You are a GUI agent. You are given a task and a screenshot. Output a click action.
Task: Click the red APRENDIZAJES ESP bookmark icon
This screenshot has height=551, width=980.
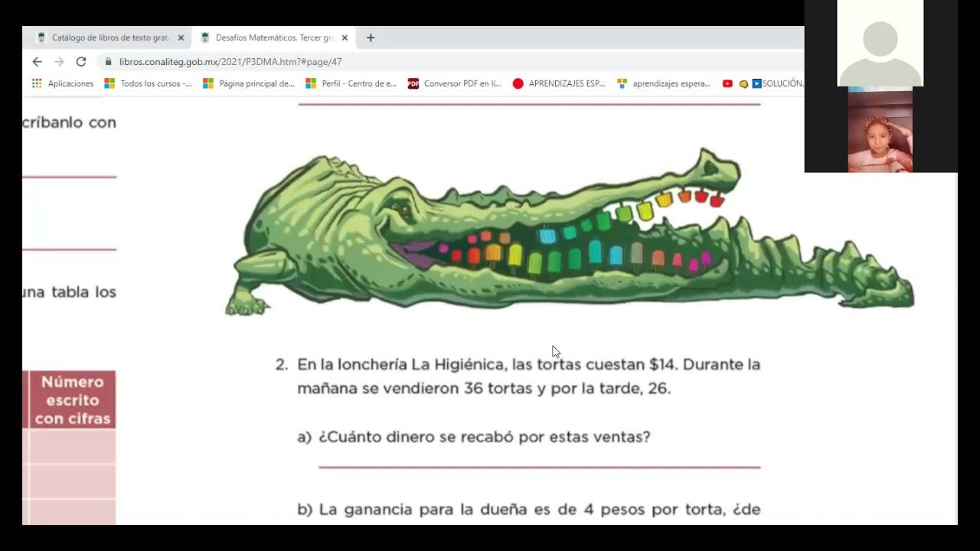[x=518, y=83]
